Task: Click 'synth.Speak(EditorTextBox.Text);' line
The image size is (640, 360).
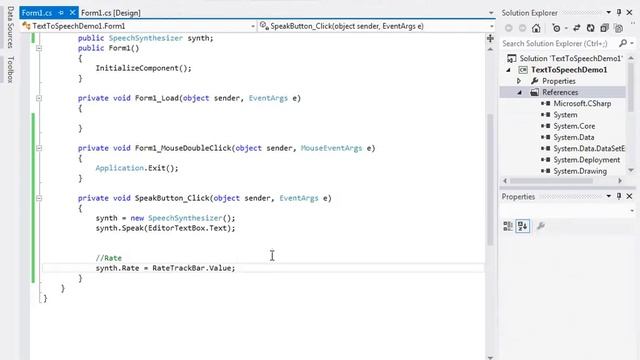Action: coord(165,228)
